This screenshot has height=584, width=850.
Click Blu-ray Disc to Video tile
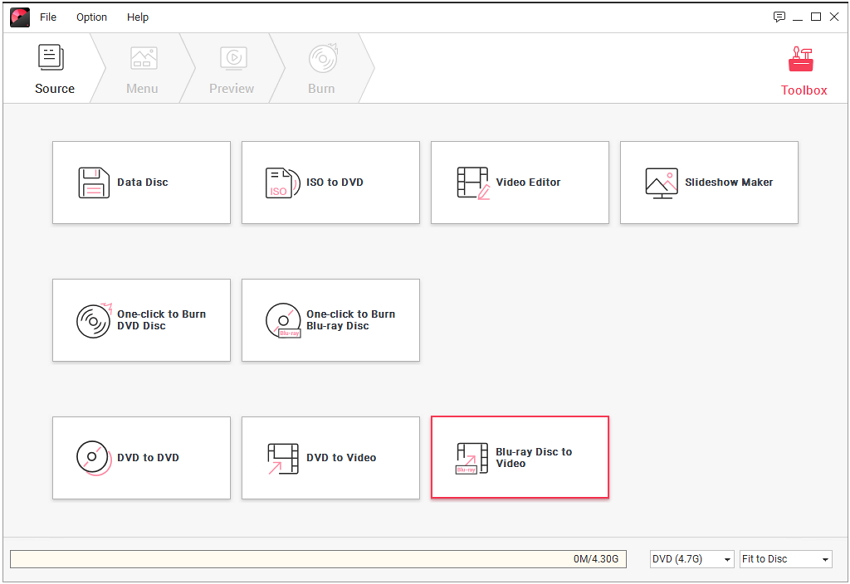click(519, 458)
